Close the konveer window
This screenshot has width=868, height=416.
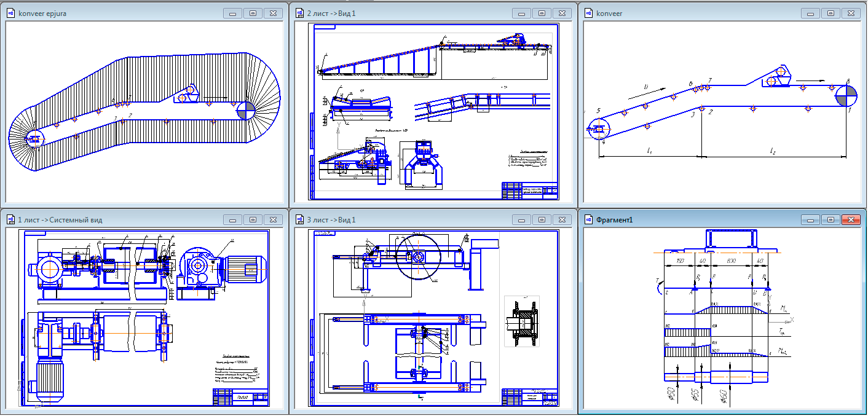(x=850, y=13)
